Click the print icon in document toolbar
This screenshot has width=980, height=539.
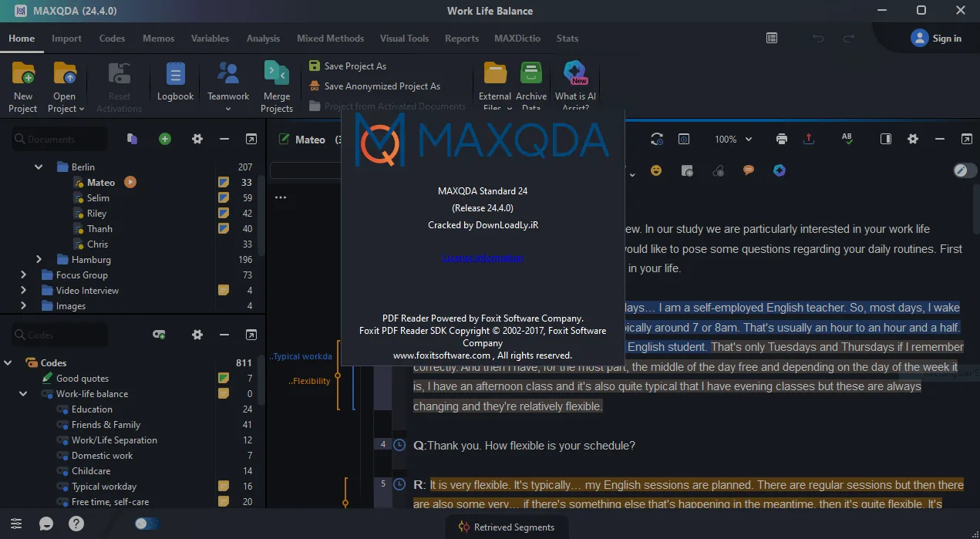click(x=782, y=139)
